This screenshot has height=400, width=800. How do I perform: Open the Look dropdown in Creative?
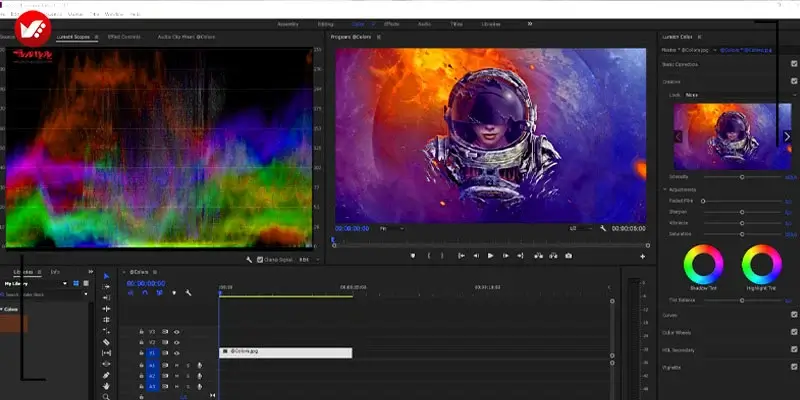coord(740,95)
